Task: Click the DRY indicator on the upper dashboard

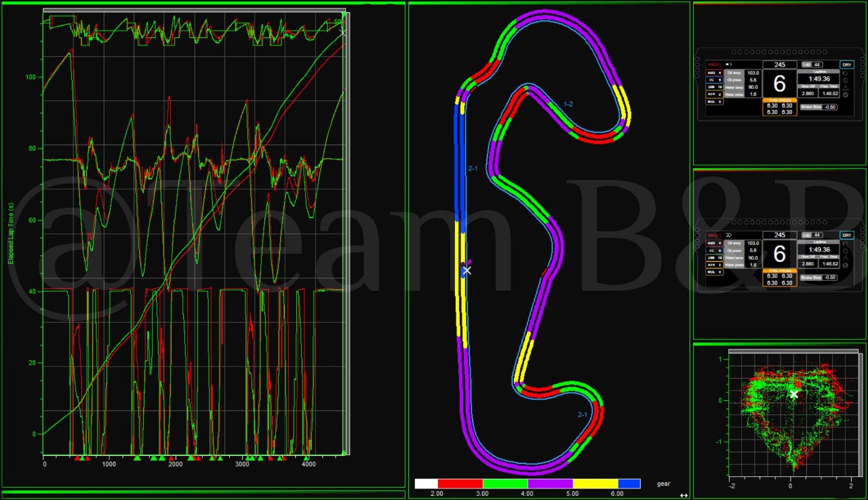Action: tap(847, 64)
